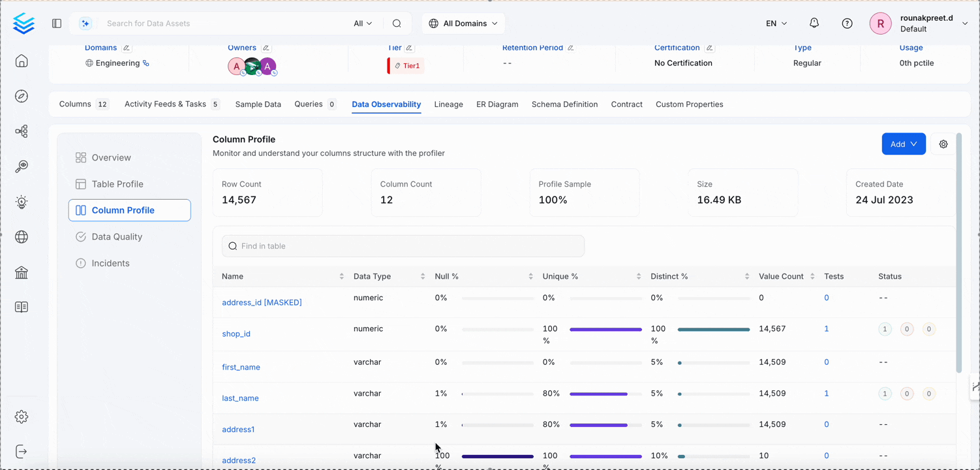Click the logout icon in sidebar
This screenshot has height=470, width=980.
click(x=22, y=451)
